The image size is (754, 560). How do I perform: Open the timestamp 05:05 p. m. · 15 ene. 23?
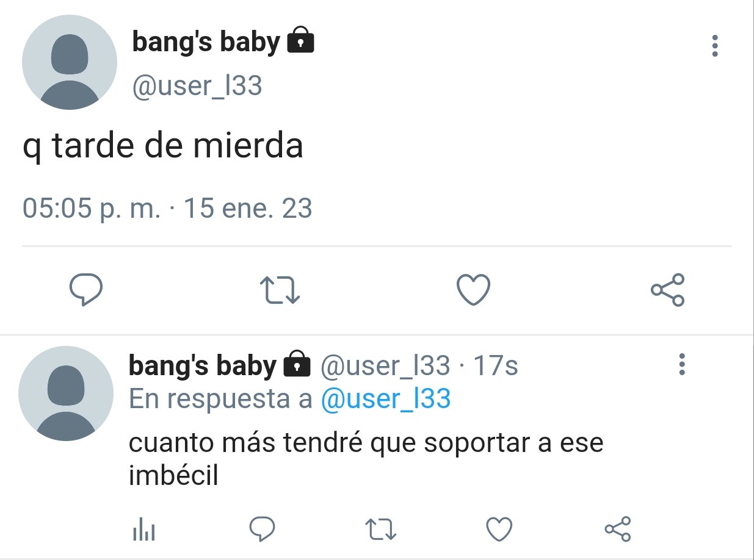point(167,209)
